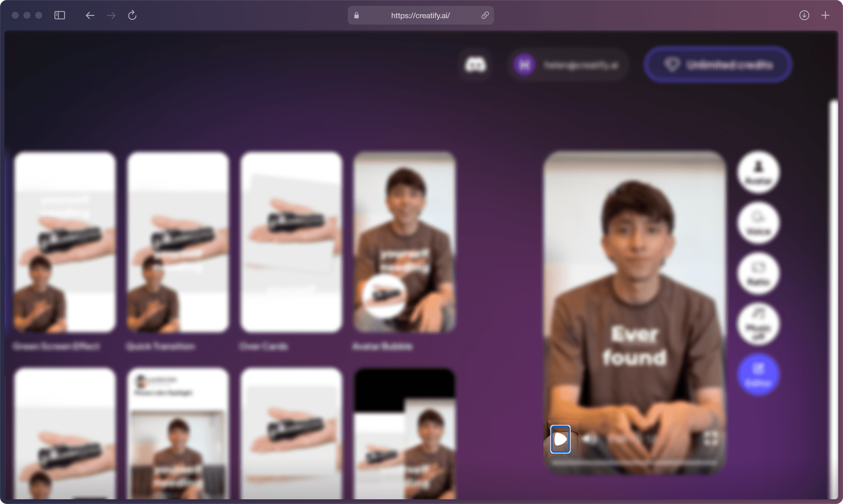This screenshot has height=504, width=843.
Task: Click the browser download icon
Action: (804, 15)
